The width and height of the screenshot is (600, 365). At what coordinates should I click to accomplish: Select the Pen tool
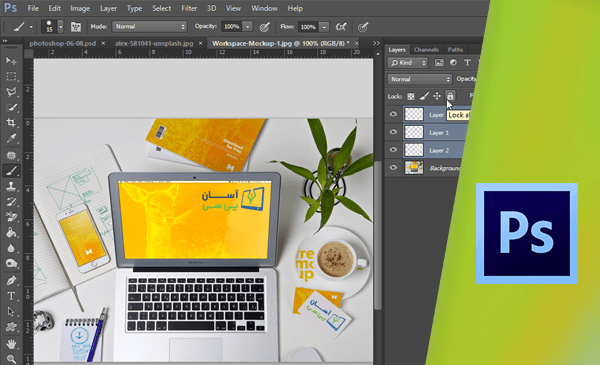click(11, 280)
